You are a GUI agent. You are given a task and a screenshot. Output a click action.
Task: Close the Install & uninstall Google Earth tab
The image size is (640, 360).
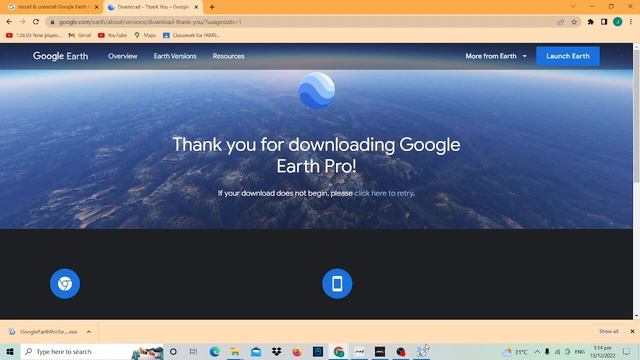(97, 7)
